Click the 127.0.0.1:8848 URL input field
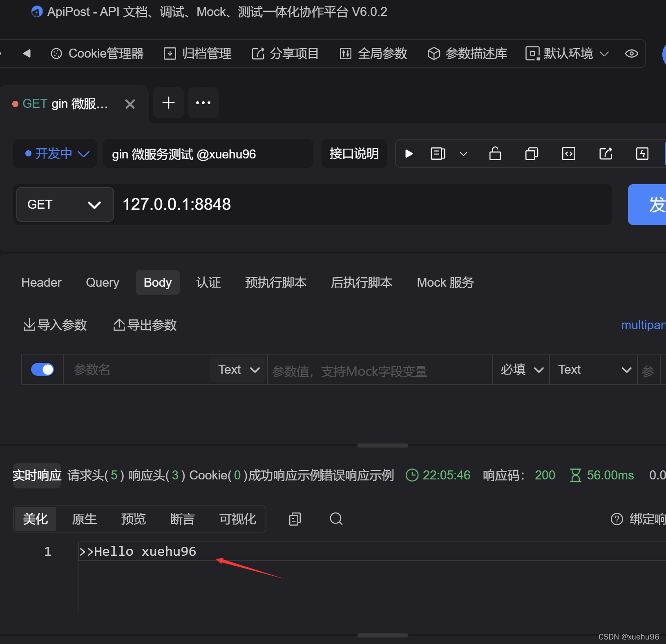Viewport: 666px width, 644px height. pos(245,204)
